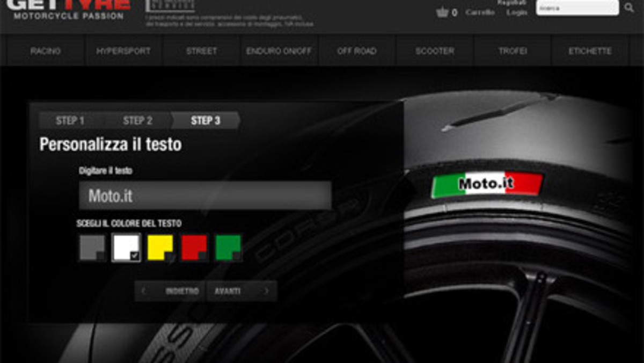Click the cart item count '0'
Viewport: 644px width, 363px height.
(455, 12)
